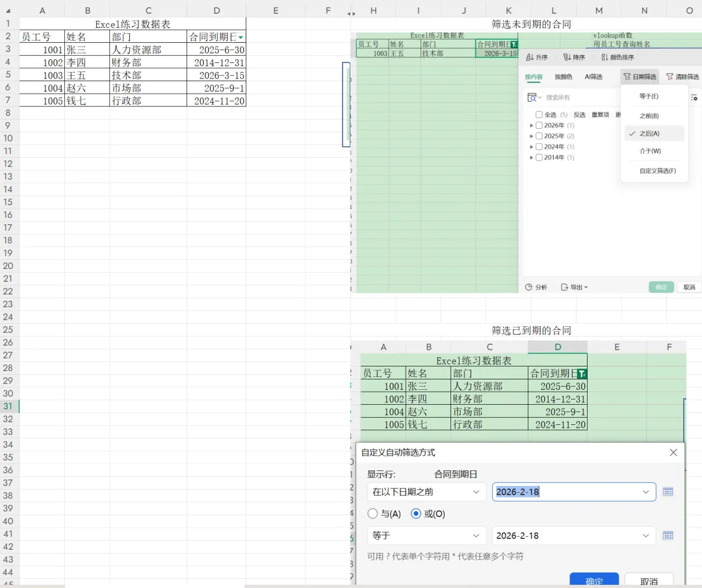Choose 之后(A) in the date filter menu
702x588 pixels.
pyautogui.click(x=654, y=133)
